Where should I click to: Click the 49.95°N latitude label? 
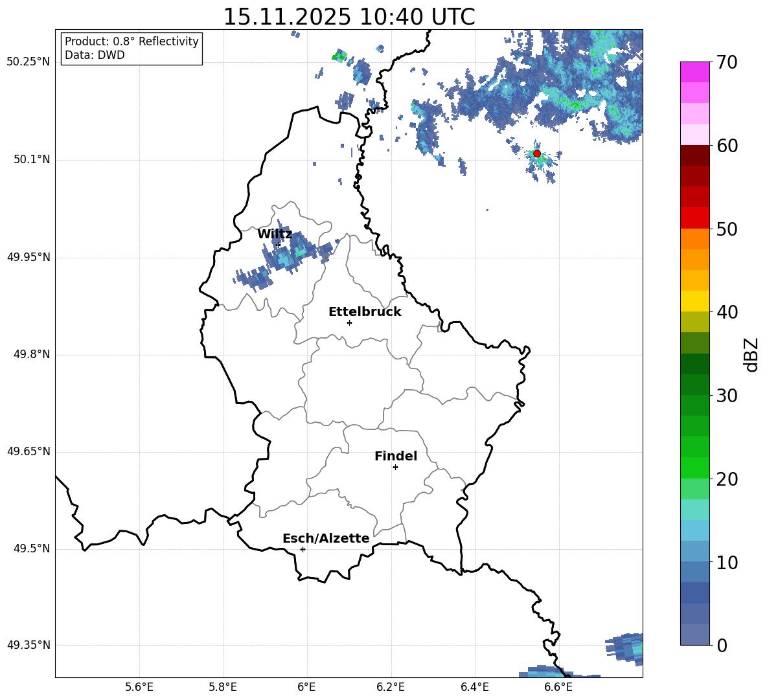coord(29,257)
